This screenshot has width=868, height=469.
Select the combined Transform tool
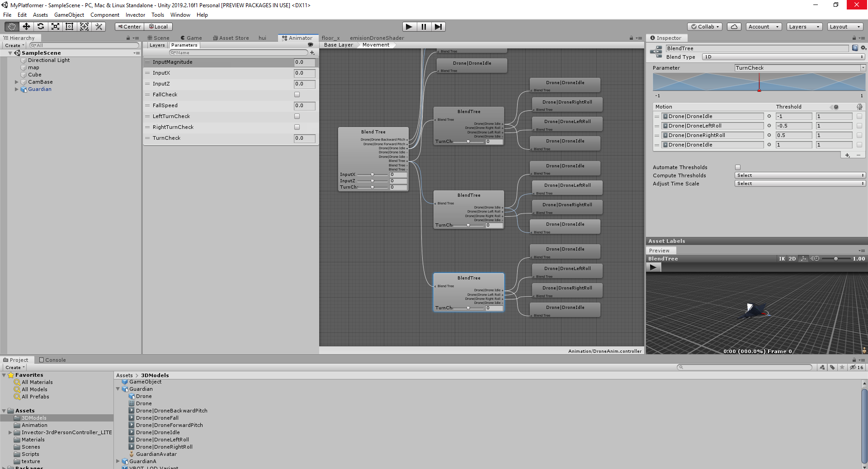(x=84, y=27)
